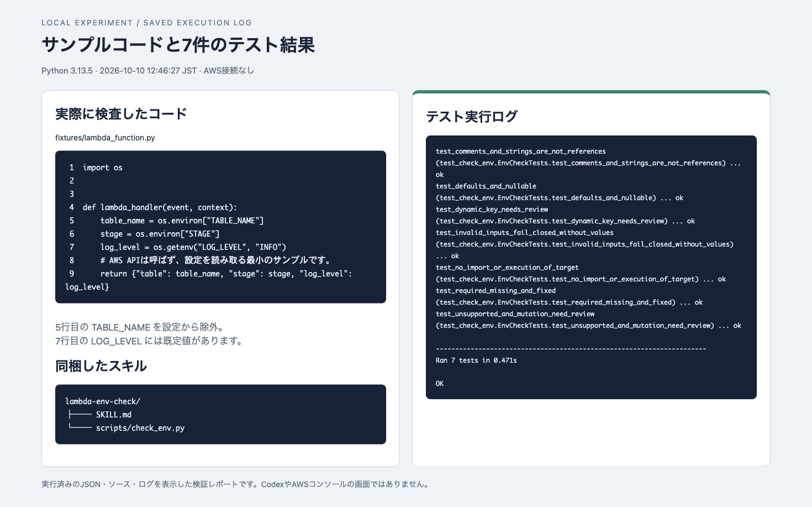Click the line ending "test_invalid_inputs_fail_closed_without_values)"
The image size is (812, 507).
pos(584,244)
